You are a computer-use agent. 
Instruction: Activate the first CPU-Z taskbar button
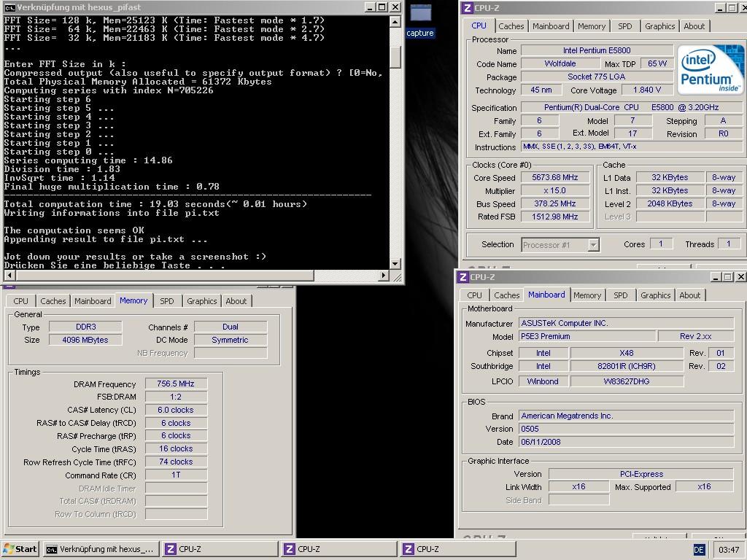tap(220, 549)
